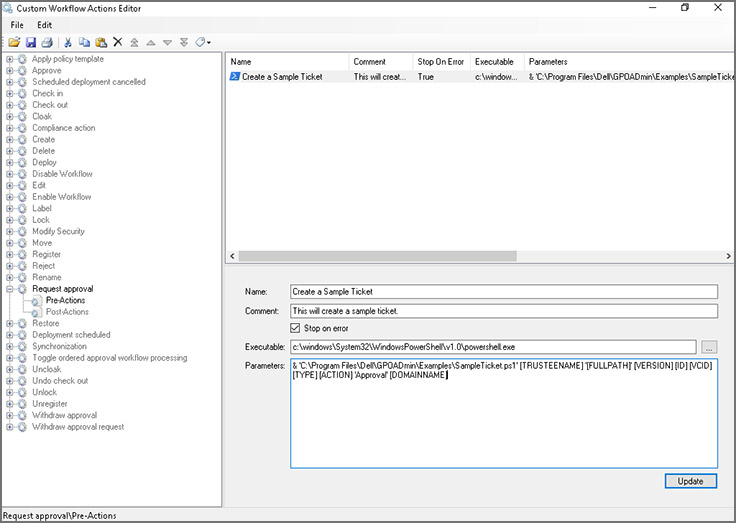
Task: Save with the floppy disk icon
Action: pyautogui.click(x=31, y=42)
